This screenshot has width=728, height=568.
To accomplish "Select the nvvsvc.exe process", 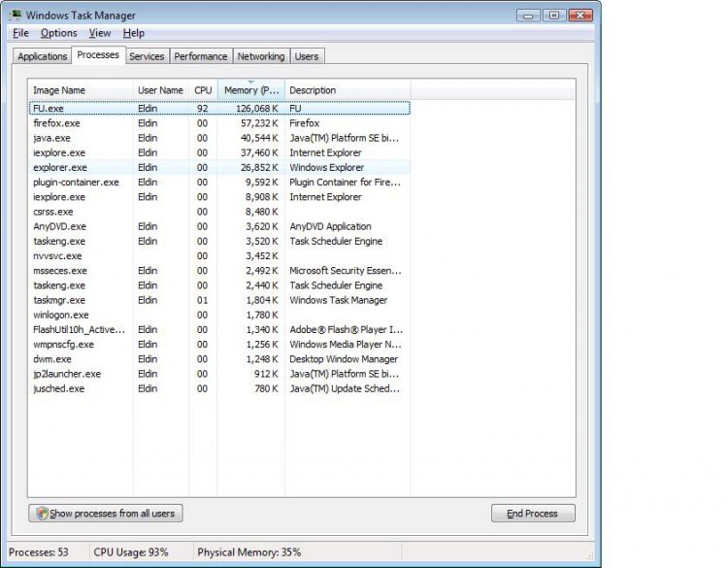I will (219, 256).
